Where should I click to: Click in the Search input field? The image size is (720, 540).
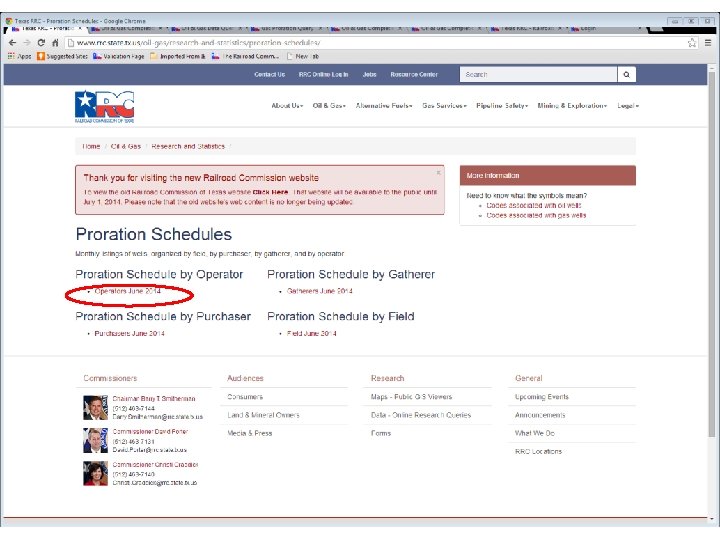(538, 74)
